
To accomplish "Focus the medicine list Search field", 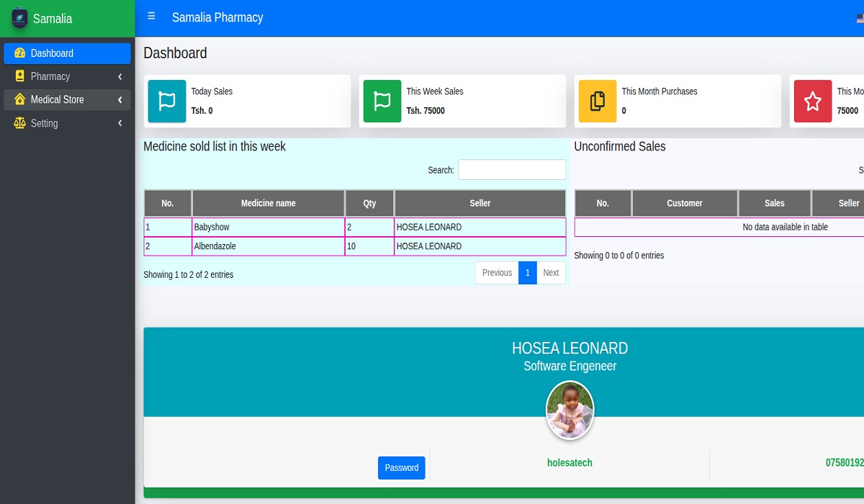I will tap(512, 170).
